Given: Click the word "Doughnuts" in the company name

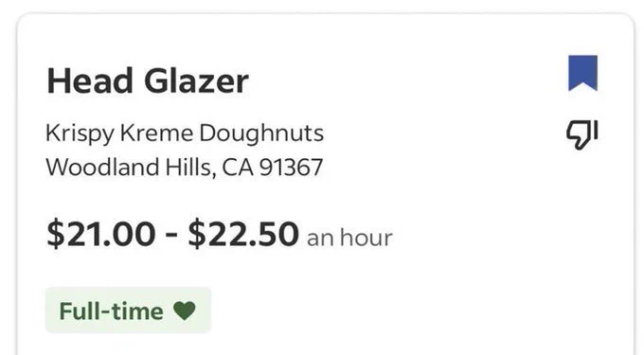Looking at the screenshot, I should [261, 133].
